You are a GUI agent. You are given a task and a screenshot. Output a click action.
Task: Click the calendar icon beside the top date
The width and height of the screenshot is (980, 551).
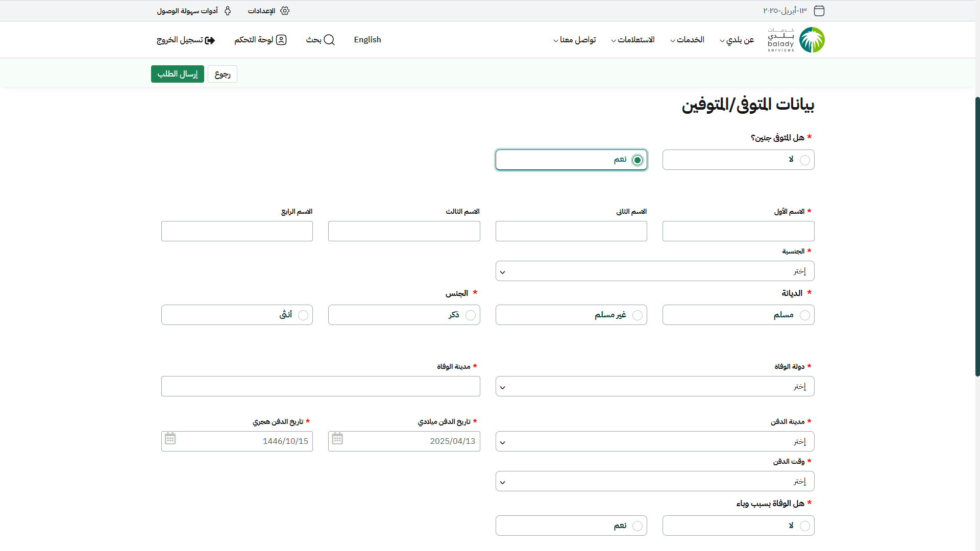819,11
